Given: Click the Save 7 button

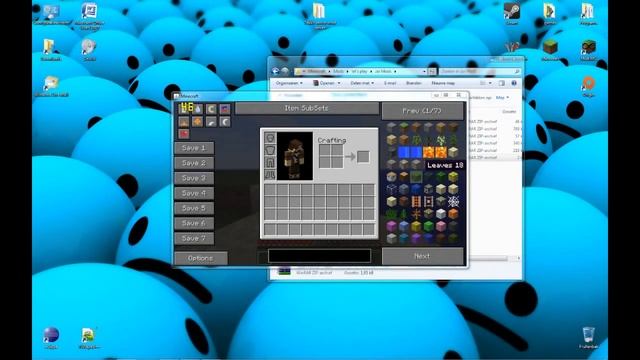Looking at the screenshot, I should click(194, 238).
